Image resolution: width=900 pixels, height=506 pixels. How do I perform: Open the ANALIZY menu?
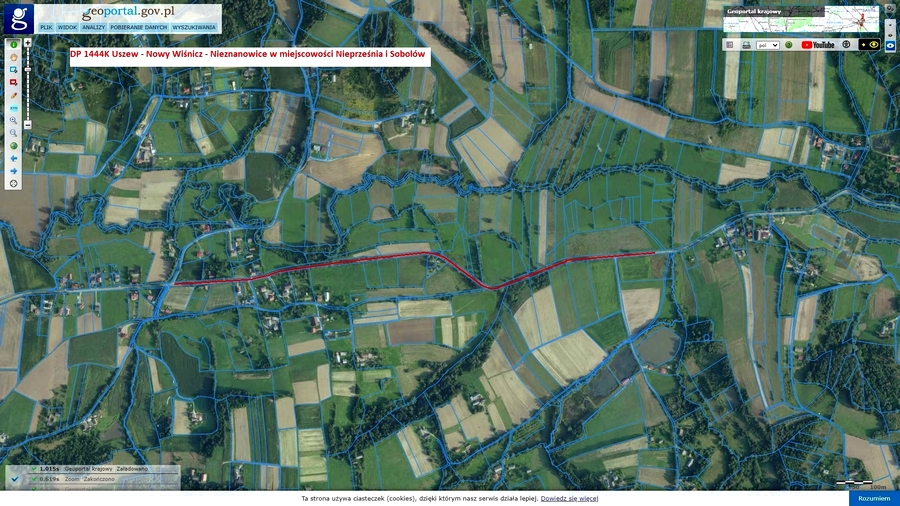93,27
